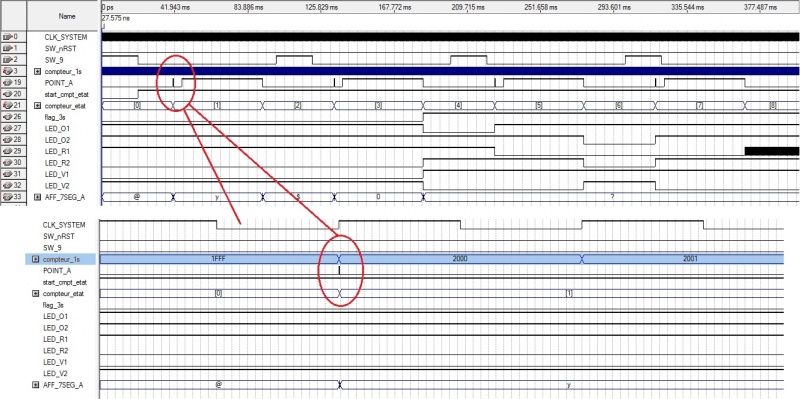Expand compteur_etat bus in upper signal list
Screen dimensions: 800x399
click(x=37, y=106)
